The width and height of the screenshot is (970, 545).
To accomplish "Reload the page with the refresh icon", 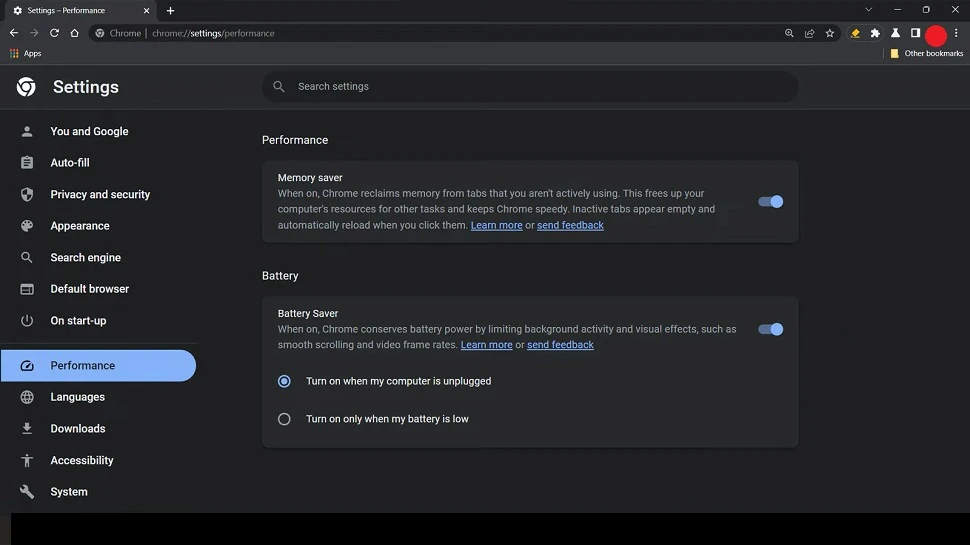I will click(54, 33).
